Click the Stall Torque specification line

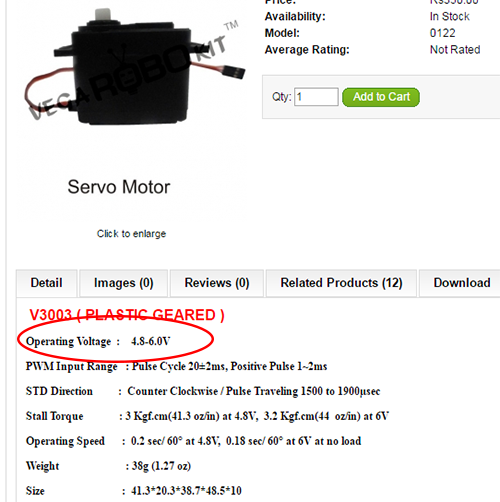(207, 416)
